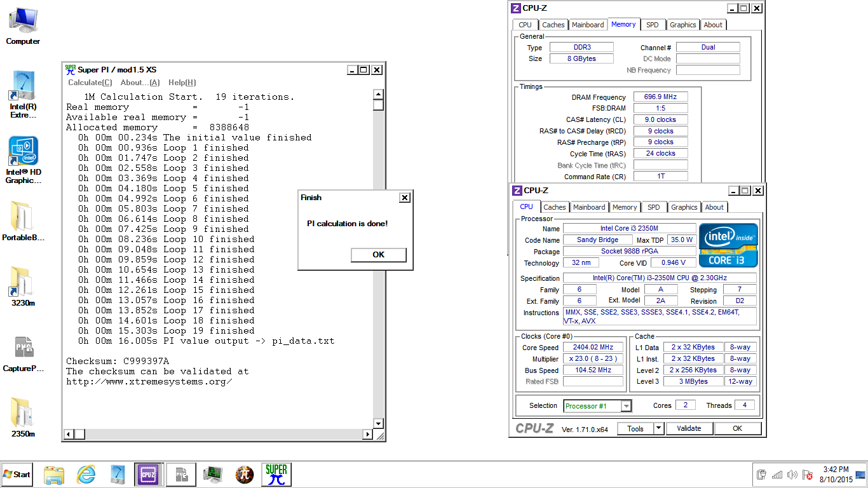Click the Z icon in the lower CPU-Z title bar
Viewport: 868px width, 488px height.
coord(517,191)
